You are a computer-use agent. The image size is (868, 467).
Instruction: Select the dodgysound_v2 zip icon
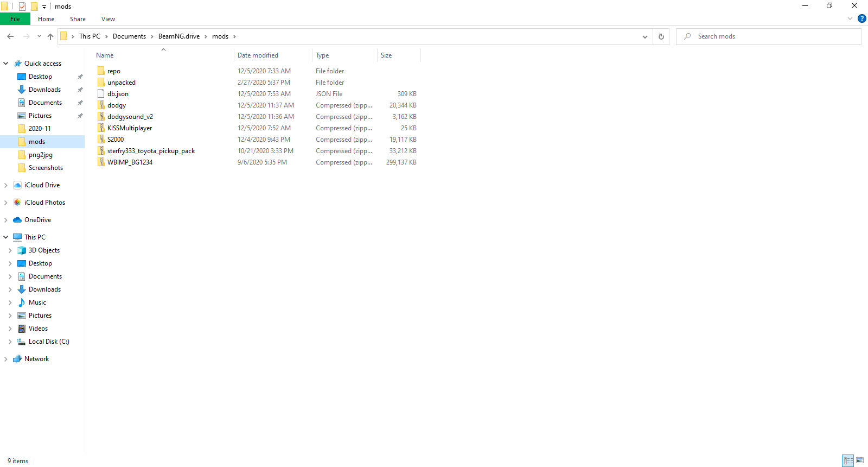(x=101, y=116)
